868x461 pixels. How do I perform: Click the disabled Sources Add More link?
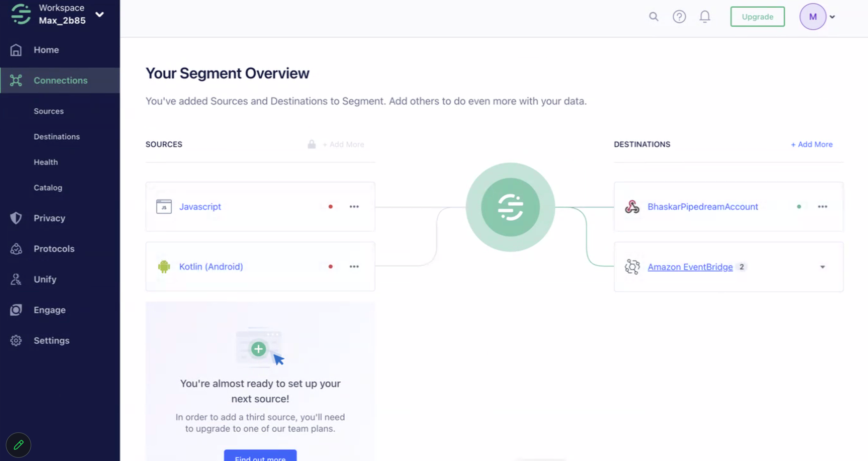(343, 144)
